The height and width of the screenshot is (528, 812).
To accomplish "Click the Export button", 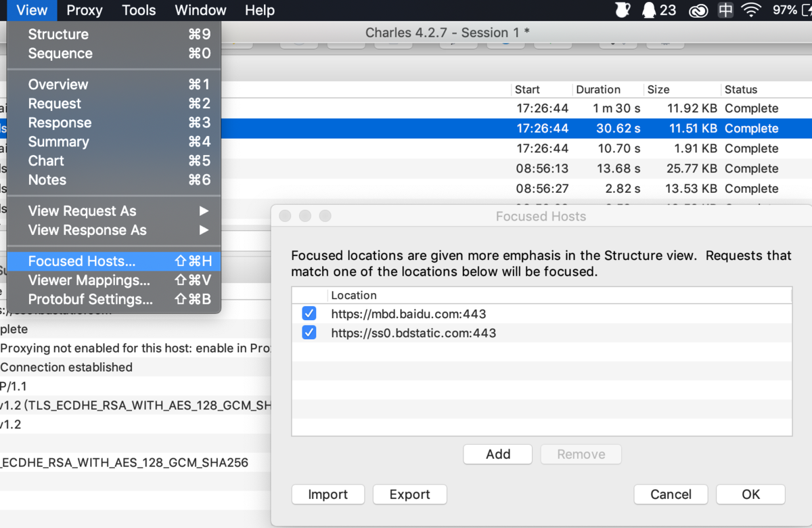I will point(410,494).
